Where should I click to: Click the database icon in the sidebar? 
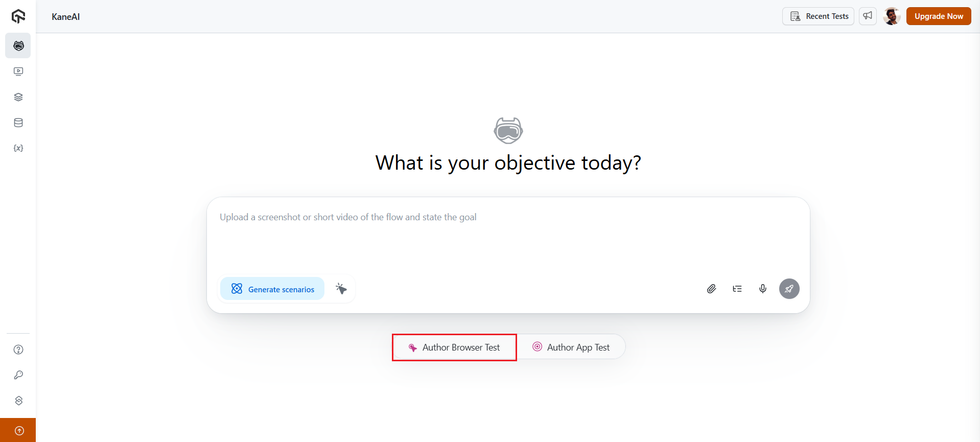click(18, 123)
